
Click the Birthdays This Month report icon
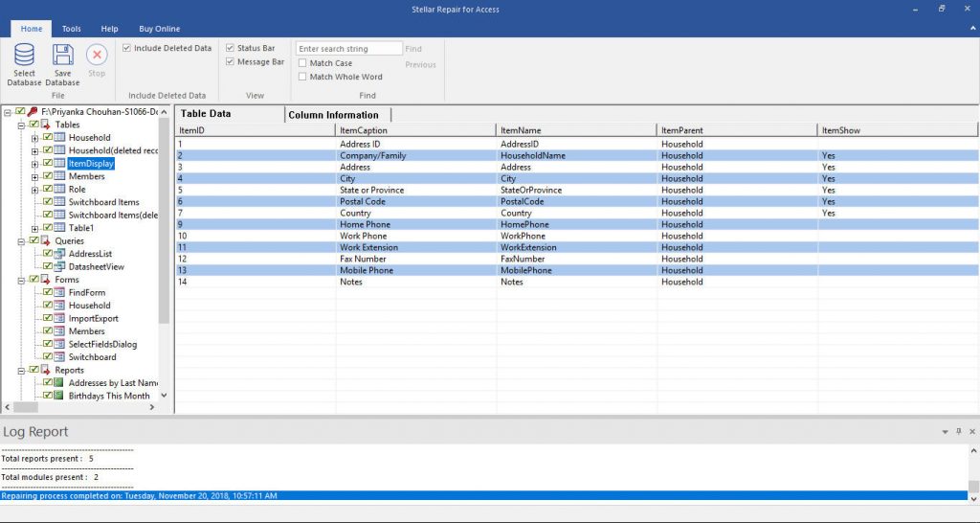tap(59, 396)
